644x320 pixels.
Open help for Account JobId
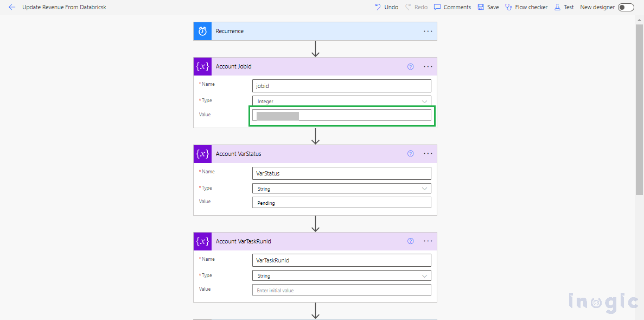(x=410, y=66)
